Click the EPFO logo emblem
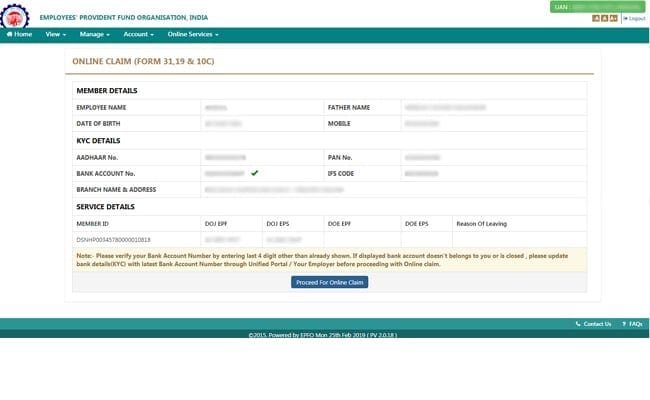Screen dimensions: 650x400 coord(15,13)
